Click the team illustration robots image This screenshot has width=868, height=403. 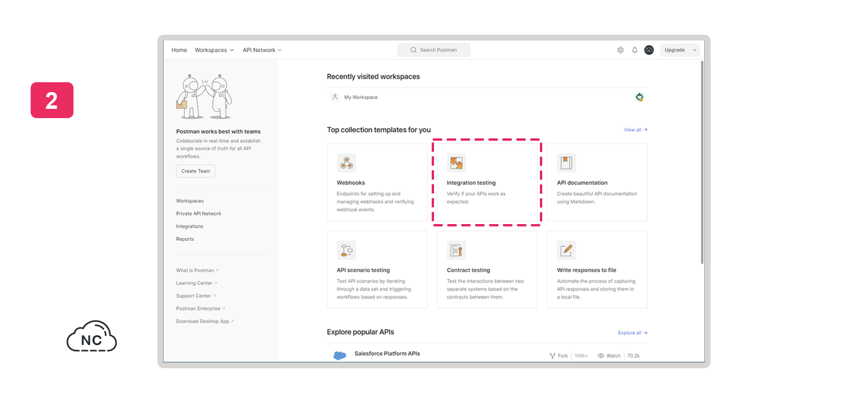(x=204, y=96)
